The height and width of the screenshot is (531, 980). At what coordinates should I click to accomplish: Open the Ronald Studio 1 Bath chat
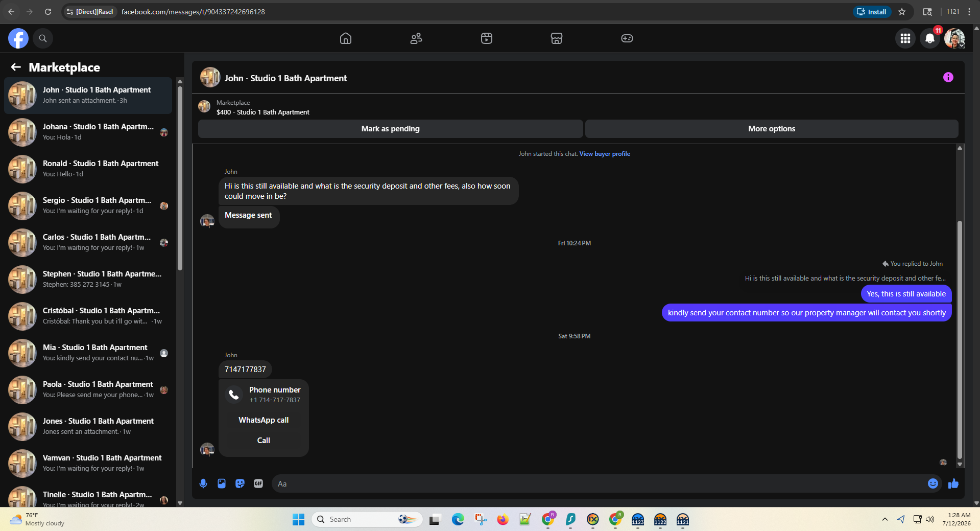tap(88, 169)
